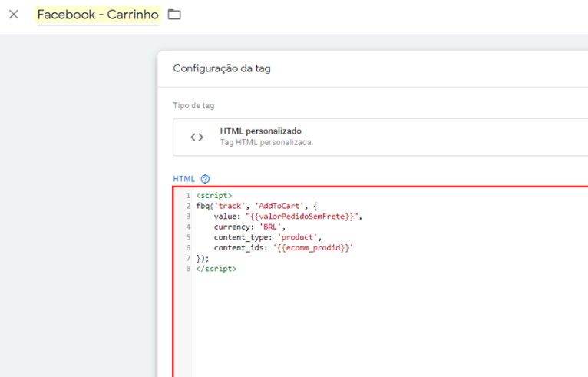Click the content_ids ecomm_prodid code line

tap(283, 248)
